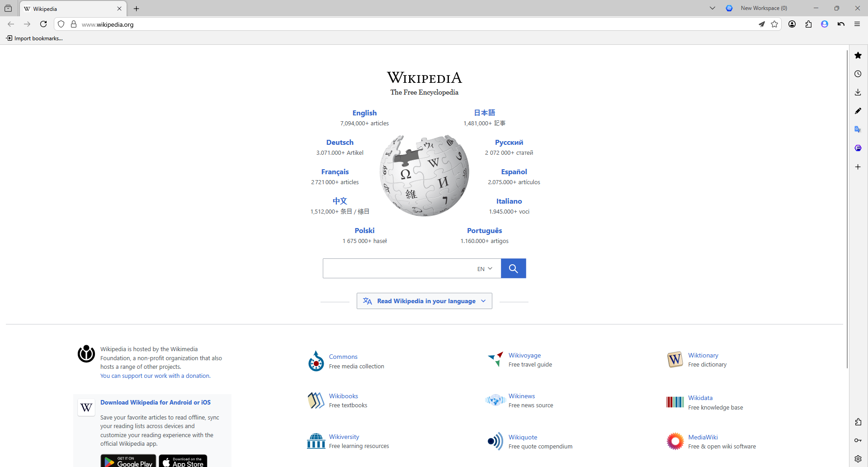The width and height of the screenshot is (868, 467).
Task: Open the Español Wikipedia link
Action: (514, 172)
